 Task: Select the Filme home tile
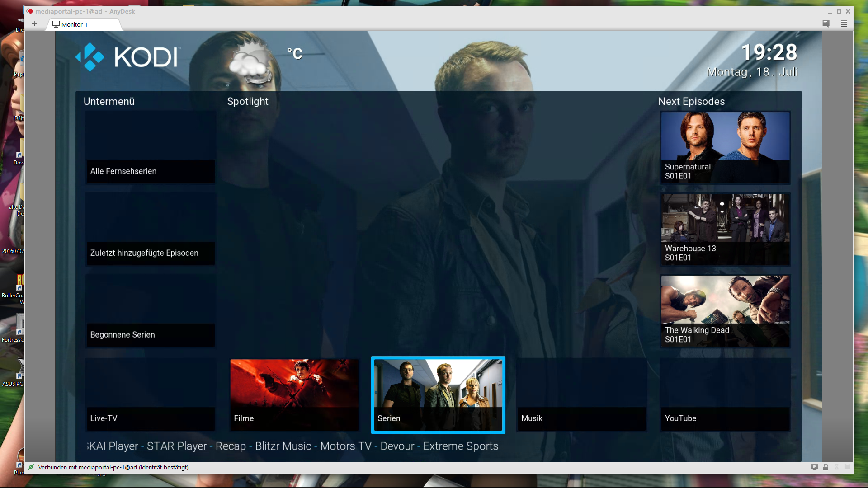tap(294, 394)
